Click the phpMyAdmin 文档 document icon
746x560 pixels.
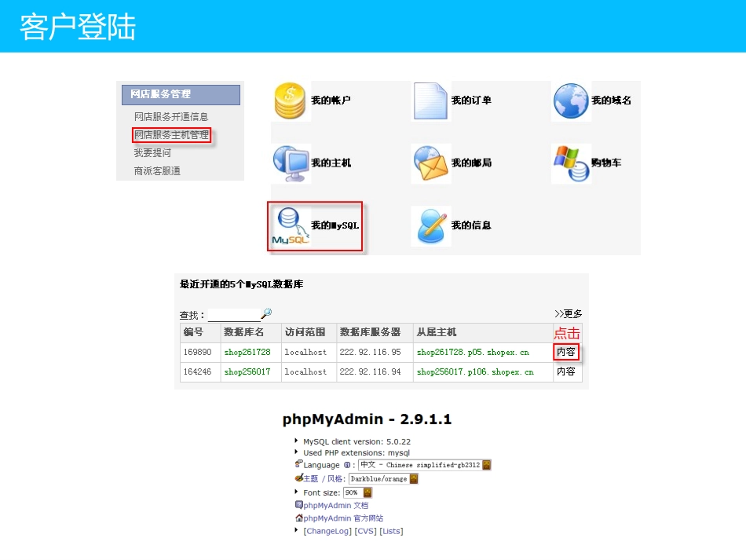[x=298, y=505]
